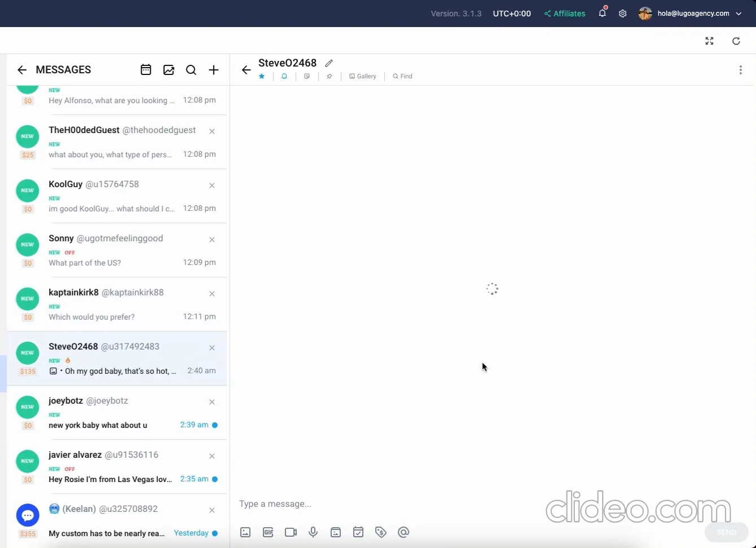Click TheH00dedGuest NEW avatar
Screen dimensions: 756x548
click(x=28, y=136)
